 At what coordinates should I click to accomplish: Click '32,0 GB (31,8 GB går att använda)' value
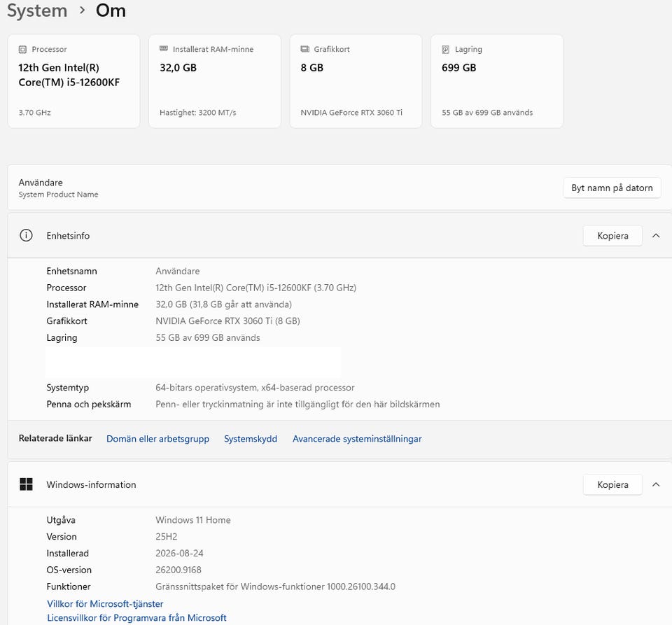224,304
